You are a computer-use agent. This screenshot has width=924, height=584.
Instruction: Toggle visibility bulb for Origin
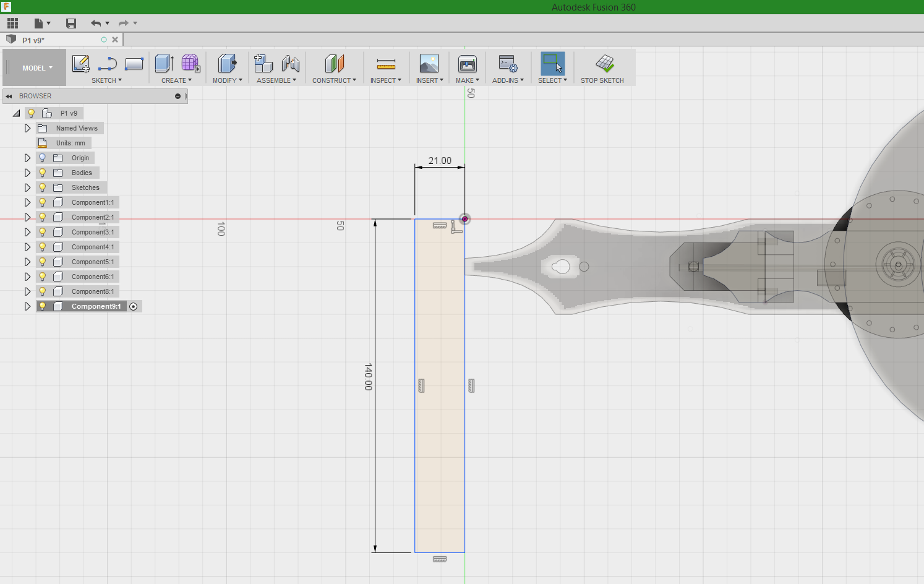point(43,158)
